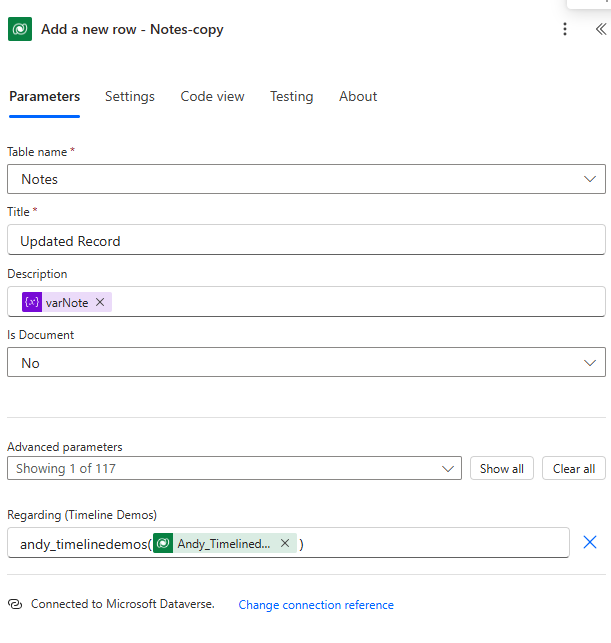Collapse the panel with double chevron icon

coord(601,29)
